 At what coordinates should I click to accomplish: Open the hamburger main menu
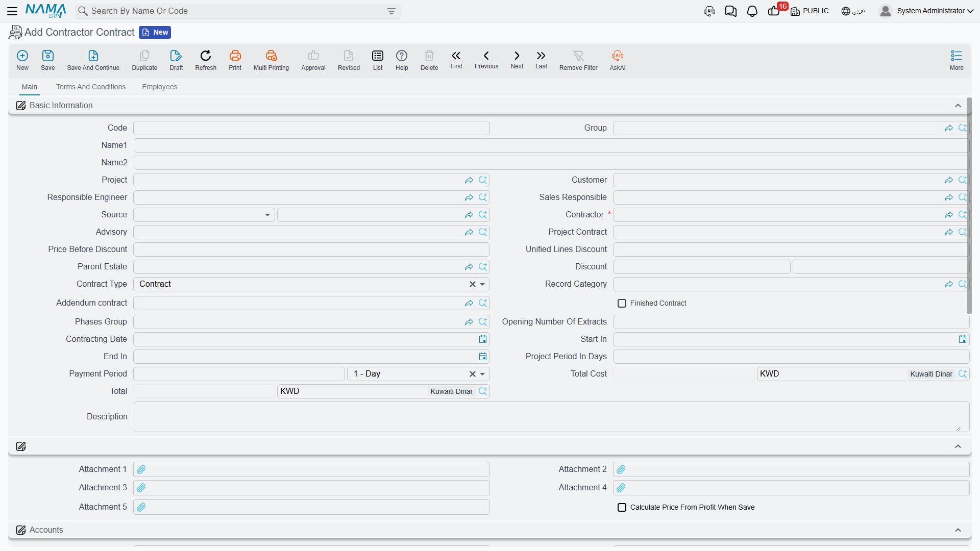coord(12,11)
